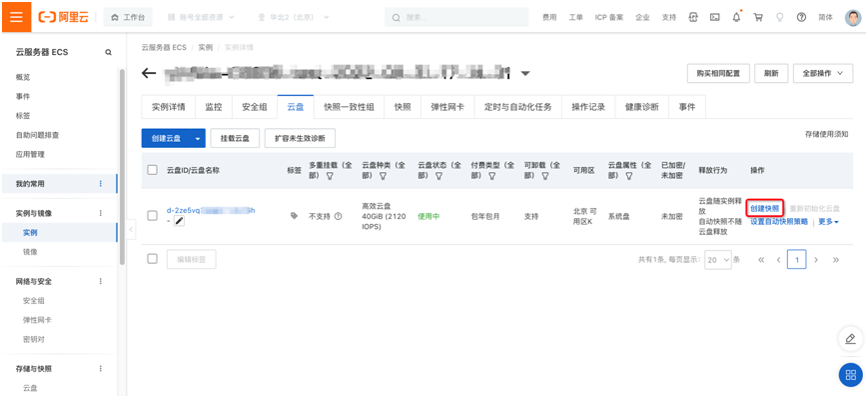Select page 1 in pagination
Viewport: 868px width, 398px height.
point(797,259)
